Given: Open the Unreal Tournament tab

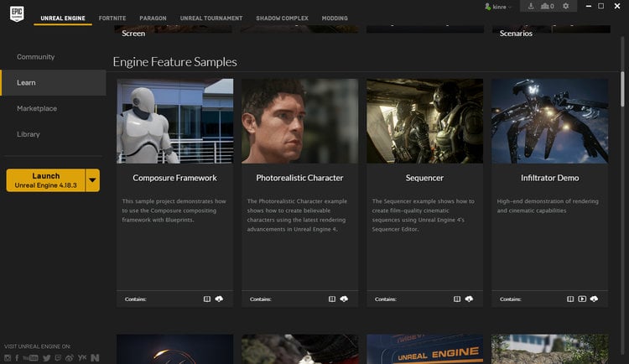Looking at the screenshot, I should [x=211, y=18].
